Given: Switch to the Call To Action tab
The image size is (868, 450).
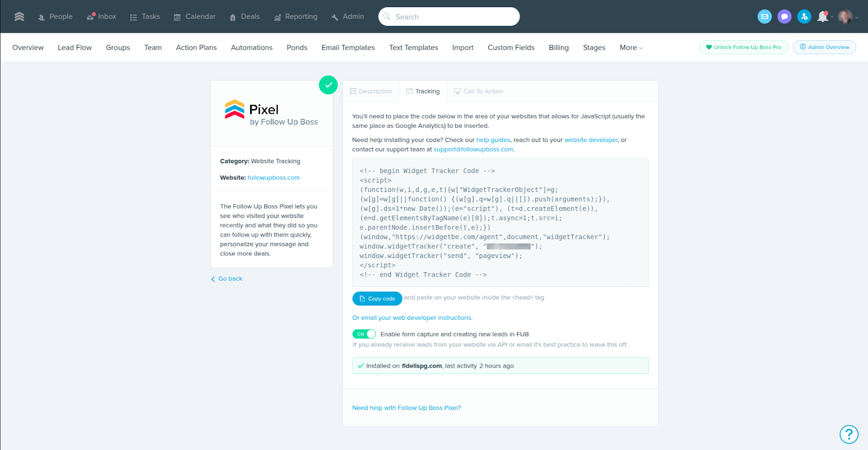Looking at the screenshot, I should pos(478,91).
